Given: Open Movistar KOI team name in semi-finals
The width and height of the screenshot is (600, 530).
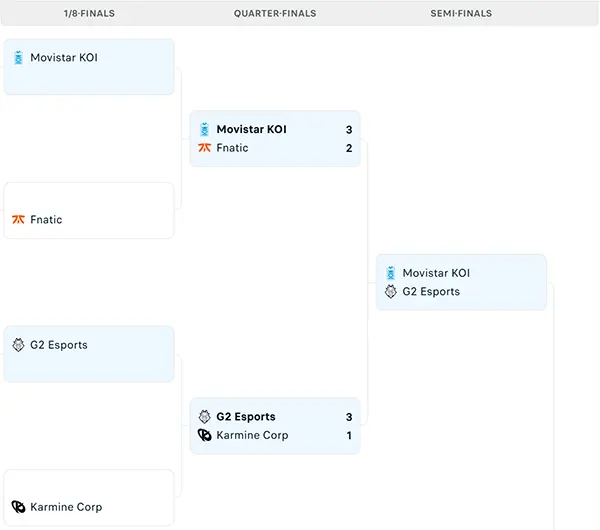Looking at the screenshot, I should (436, 273).
